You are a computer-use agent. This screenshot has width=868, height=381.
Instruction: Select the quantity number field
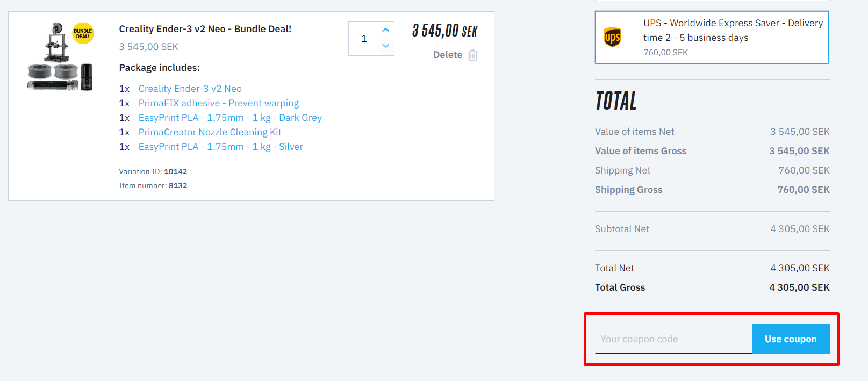(x=364, y=39)
